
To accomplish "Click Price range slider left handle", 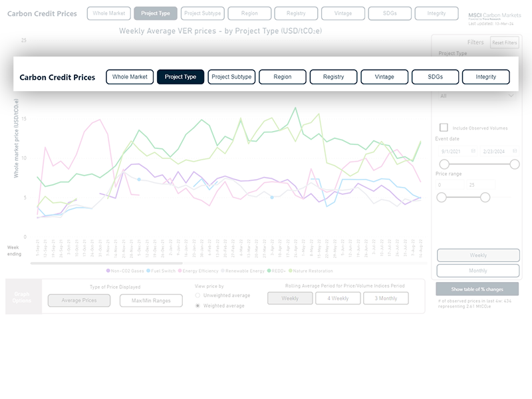I will 442,197.
